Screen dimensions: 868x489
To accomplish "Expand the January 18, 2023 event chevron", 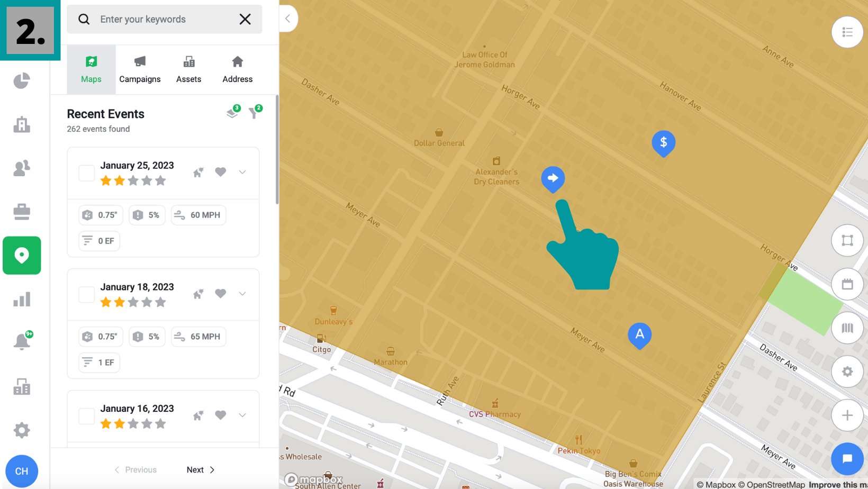I will tap(242, 294).
